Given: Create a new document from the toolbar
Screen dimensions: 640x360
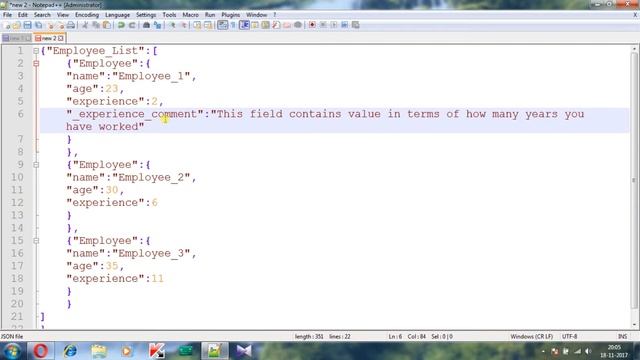Looking at the screenshot, I should (x=7, y=25).
